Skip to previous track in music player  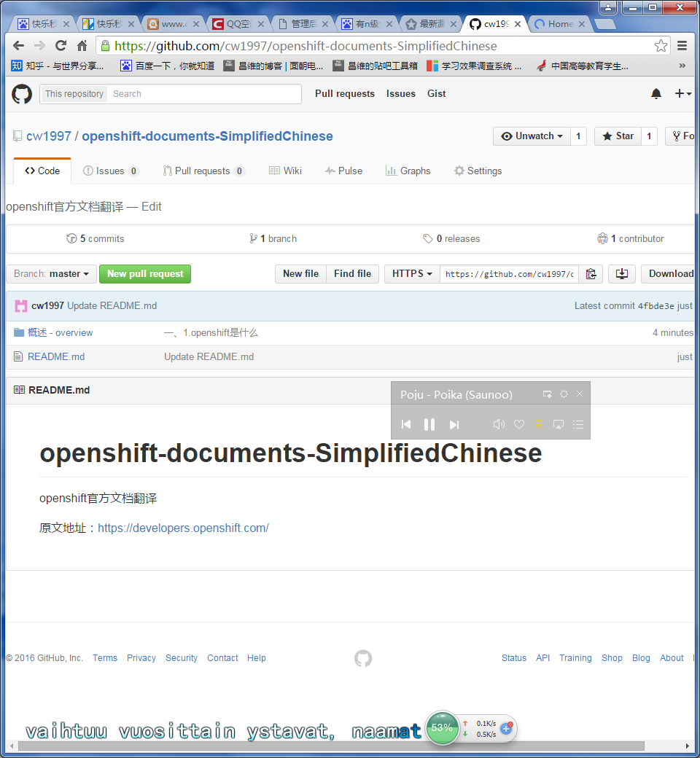(x=406, y=424)
